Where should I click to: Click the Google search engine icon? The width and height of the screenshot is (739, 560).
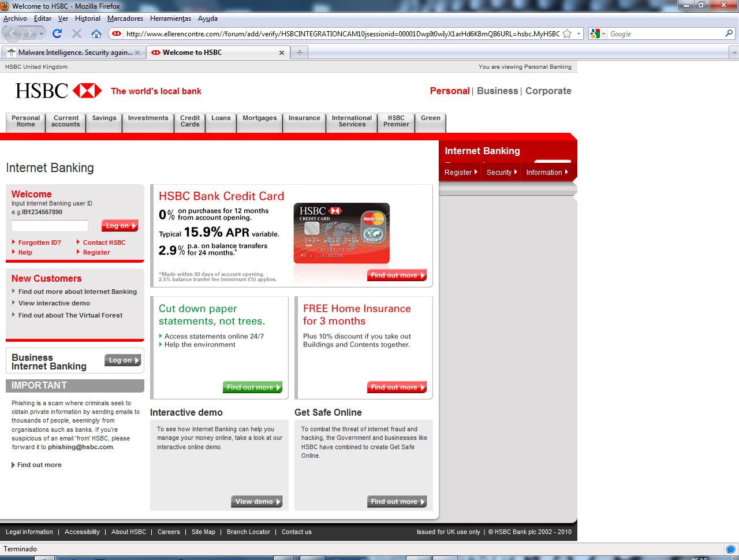click(595, 33)
